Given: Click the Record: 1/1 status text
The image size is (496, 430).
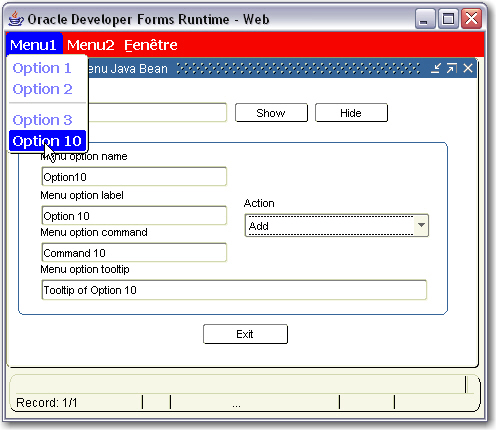Looking at the screenshot, I should 47,403.
